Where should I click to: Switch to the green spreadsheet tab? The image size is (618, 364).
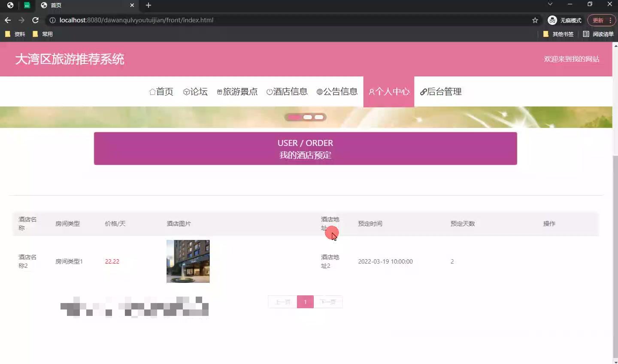tap(27, 5)
